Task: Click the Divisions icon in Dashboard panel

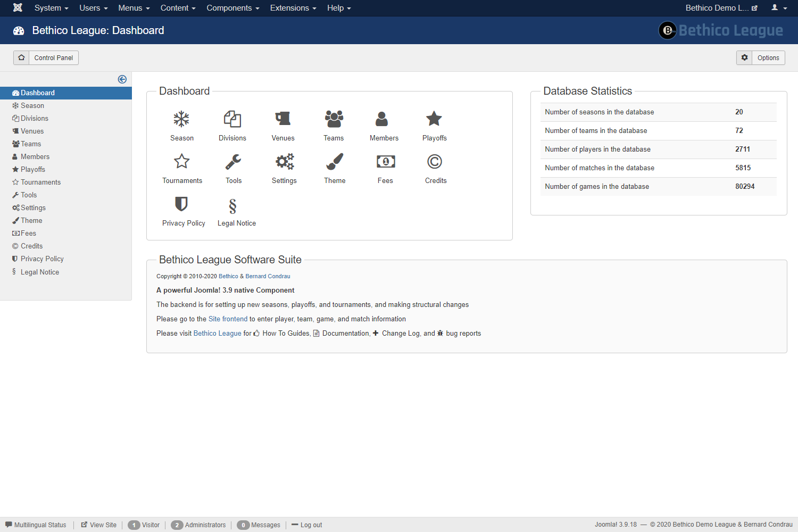Action: point(232,119)
